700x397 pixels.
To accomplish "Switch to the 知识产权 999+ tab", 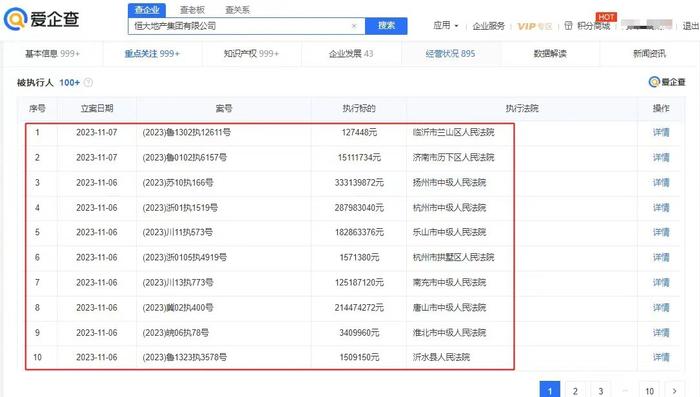I will pos(251,54).
